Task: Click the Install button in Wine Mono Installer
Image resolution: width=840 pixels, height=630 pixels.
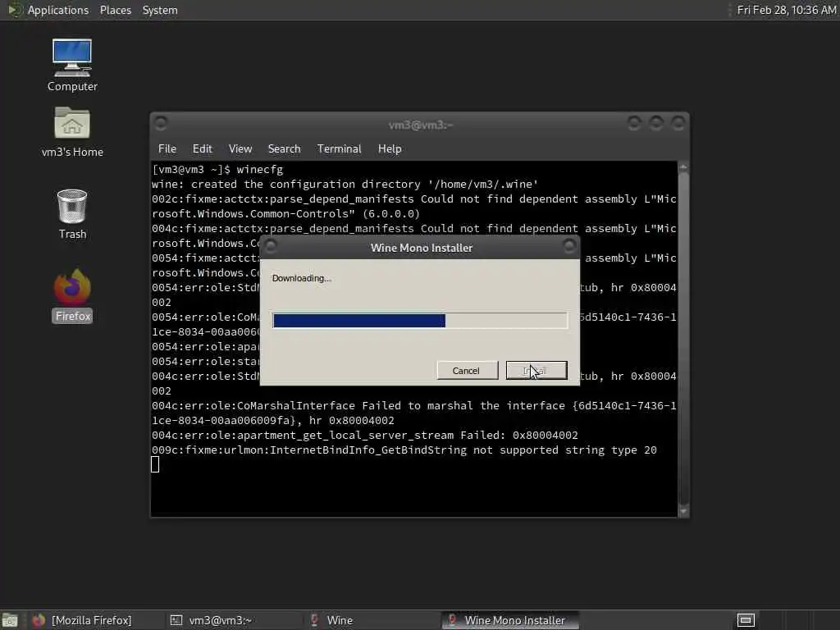Action: click(x=536, y=370)
